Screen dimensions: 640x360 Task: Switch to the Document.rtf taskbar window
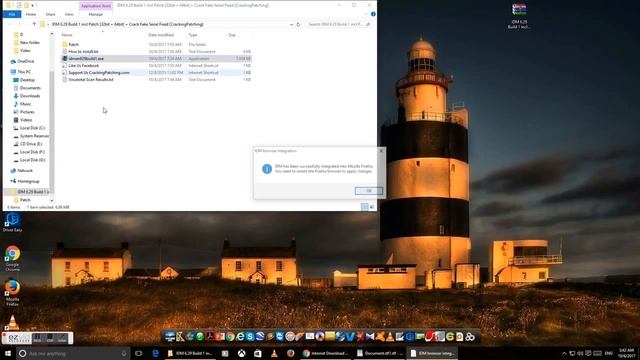[380, 353]
